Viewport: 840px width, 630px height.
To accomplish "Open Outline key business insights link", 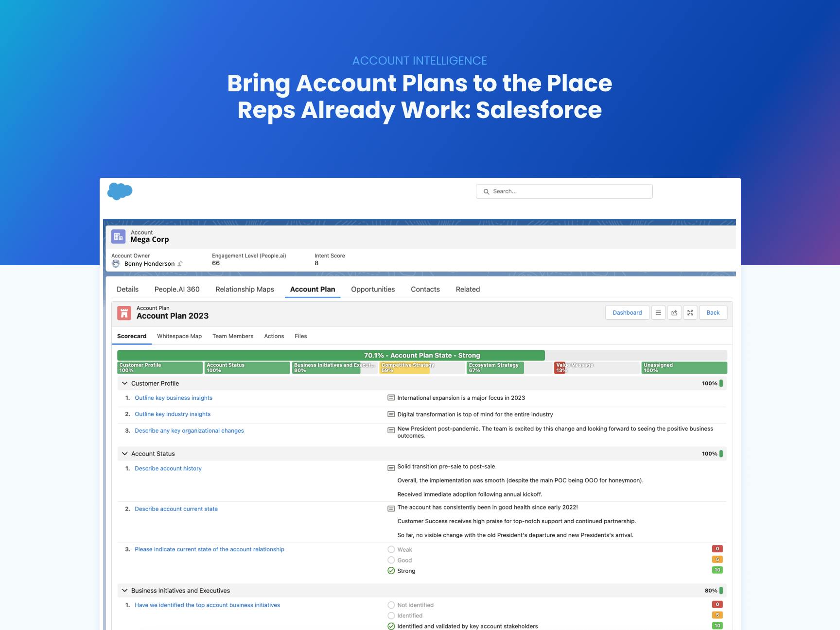I will click(x=174, y=398).
